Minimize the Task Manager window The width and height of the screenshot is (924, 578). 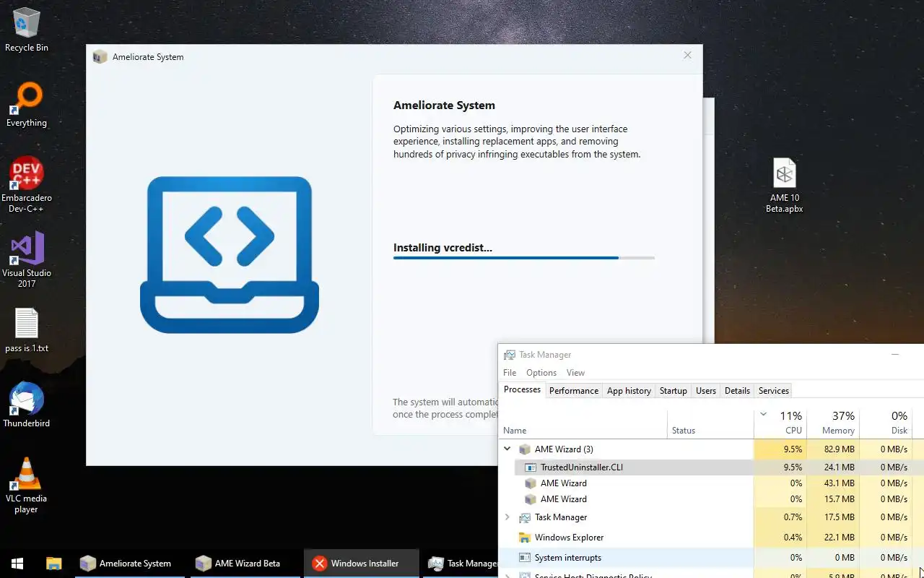[895, 355]
